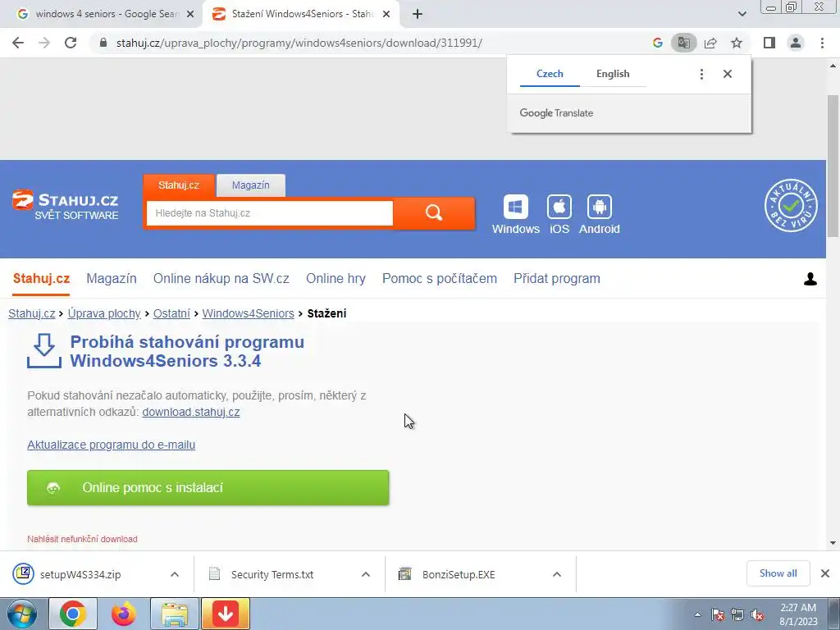The image size is (840, 630).
Task: Click the Google icon in address bar
Action: point(658,43)
